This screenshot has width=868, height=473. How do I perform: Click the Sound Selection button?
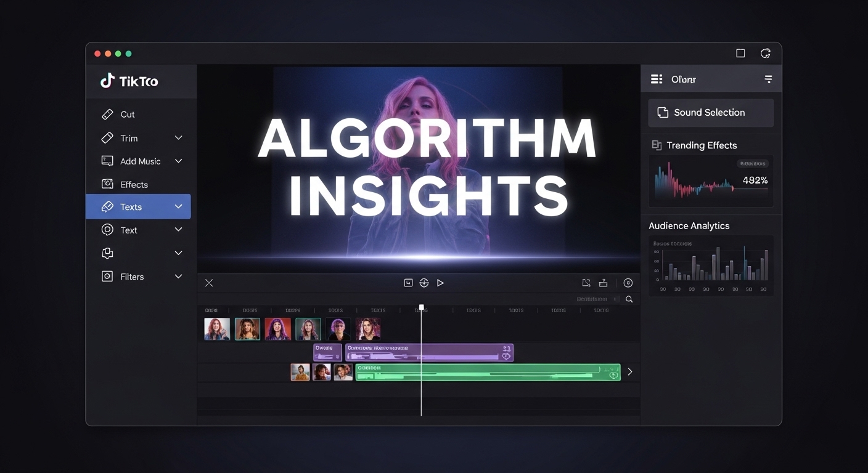point(710,113)
